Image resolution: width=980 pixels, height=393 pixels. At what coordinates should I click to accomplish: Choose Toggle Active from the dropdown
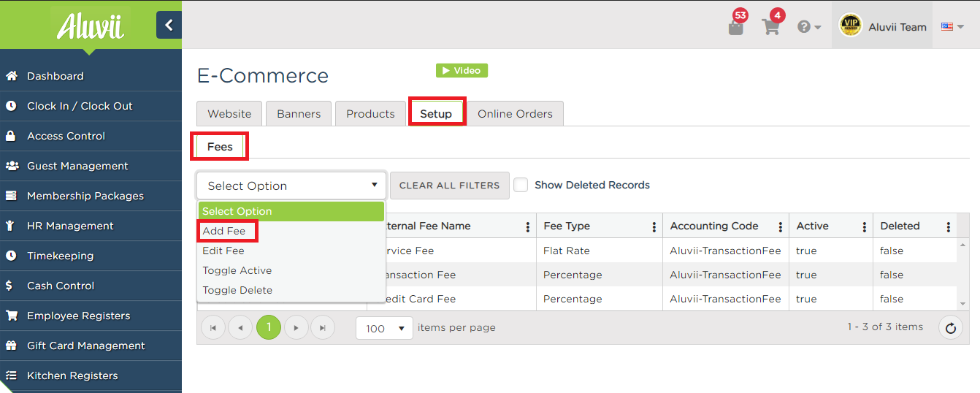coord(291,270)
